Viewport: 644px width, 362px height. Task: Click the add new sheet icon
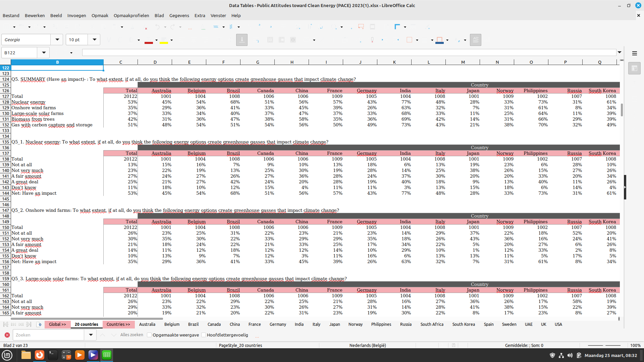tap(39, 324)
